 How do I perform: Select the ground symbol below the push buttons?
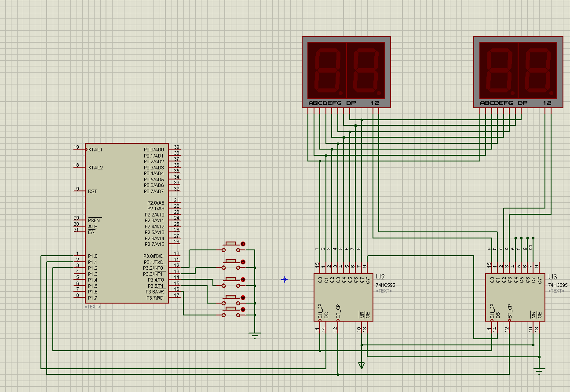[x=255, y=335]
